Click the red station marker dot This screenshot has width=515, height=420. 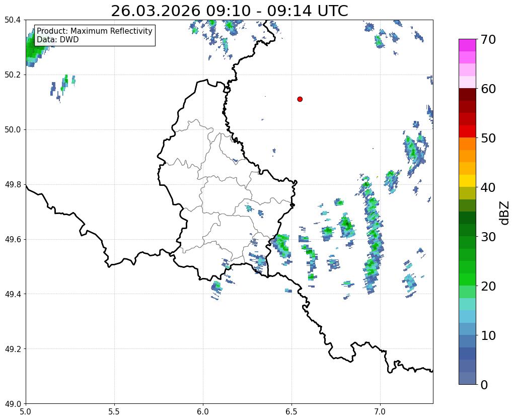tap(300, 99)
